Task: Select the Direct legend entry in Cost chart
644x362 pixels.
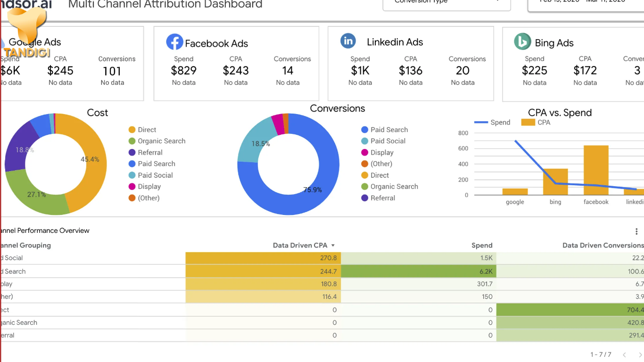Action: tap(142, 130)
